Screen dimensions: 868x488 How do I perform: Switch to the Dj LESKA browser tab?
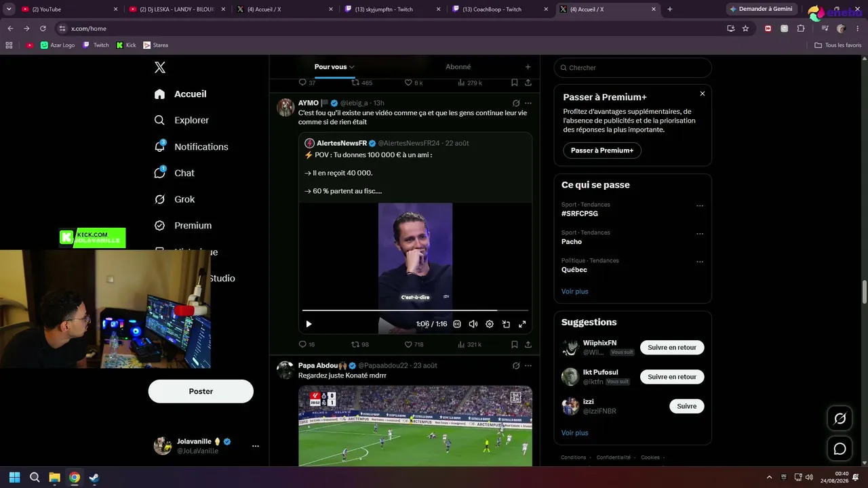(176, 9)
